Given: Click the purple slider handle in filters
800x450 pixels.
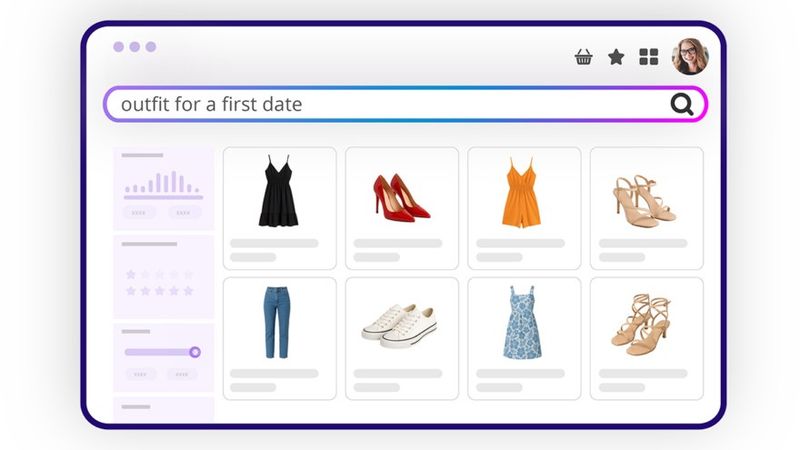Looking at the screenshot, I should [195, 352].
